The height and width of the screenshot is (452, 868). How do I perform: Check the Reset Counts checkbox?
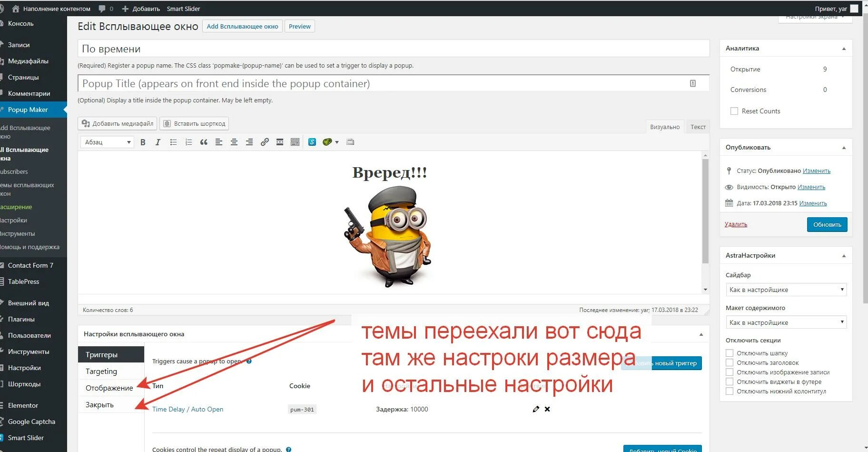[x=734, y=111]
